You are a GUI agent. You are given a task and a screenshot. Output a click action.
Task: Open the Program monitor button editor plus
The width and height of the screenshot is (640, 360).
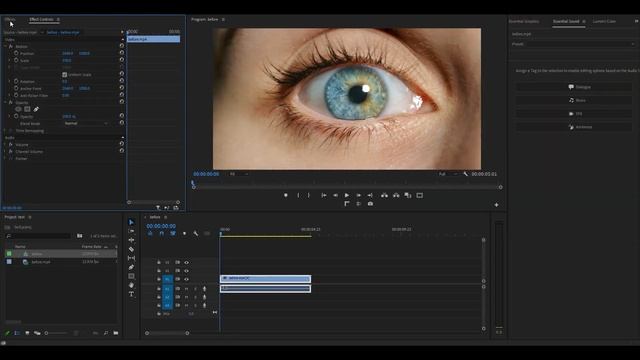[x=496, y=205]
